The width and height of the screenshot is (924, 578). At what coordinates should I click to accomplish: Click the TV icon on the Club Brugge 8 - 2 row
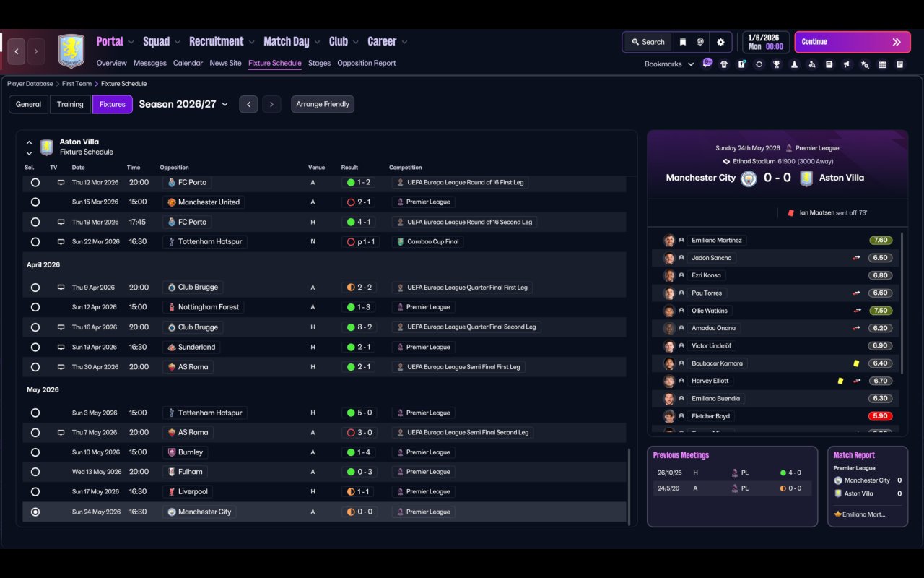coord(61,327)
